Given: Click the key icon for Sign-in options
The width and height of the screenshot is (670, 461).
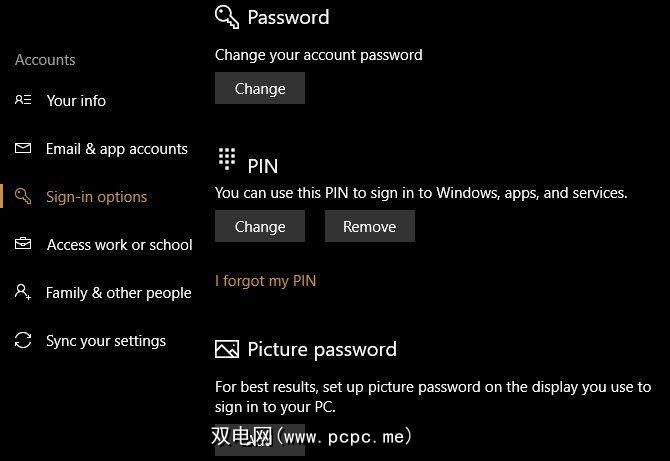Looking at the screenshot, I should 23,196.
